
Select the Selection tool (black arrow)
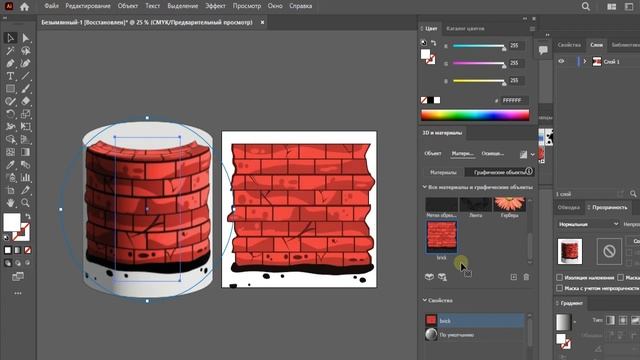tap(10, 38)
